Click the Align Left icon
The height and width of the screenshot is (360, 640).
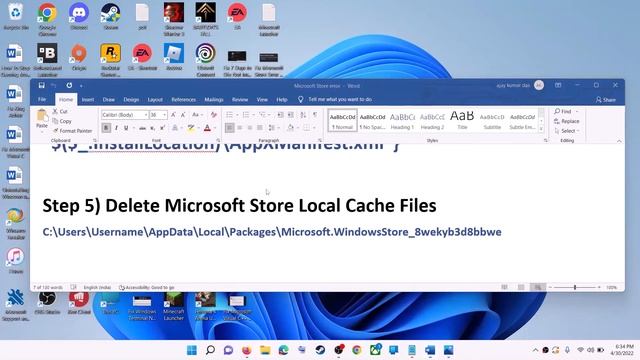click(230, 128)
